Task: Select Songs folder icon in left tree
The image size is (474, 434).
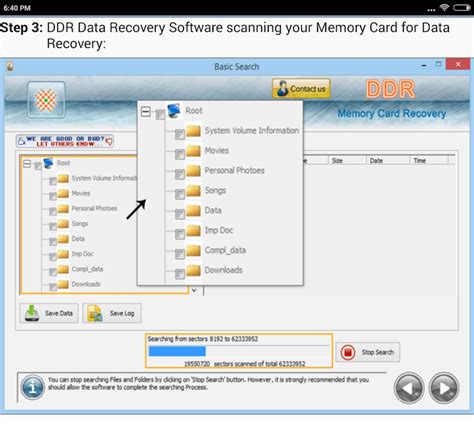Action: pyautogui.click(x=63, y=223)
